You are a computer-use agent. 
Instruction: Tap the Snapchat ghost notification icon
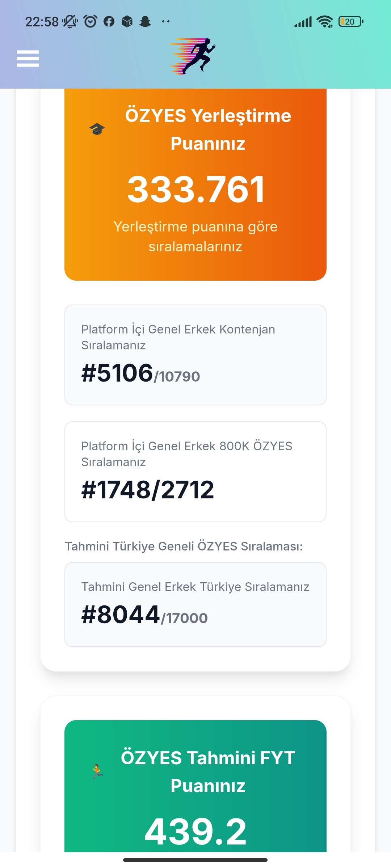[x=145, y=22]
